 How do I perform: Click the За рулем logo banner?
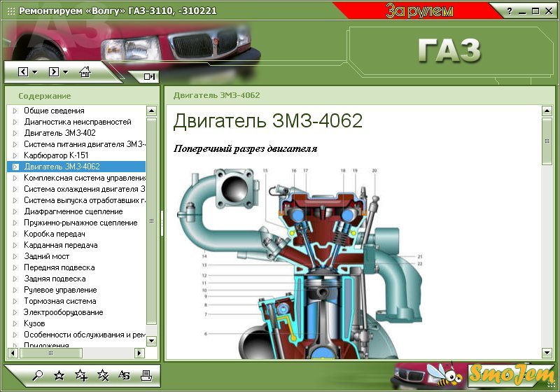click(x=419, y=10)
